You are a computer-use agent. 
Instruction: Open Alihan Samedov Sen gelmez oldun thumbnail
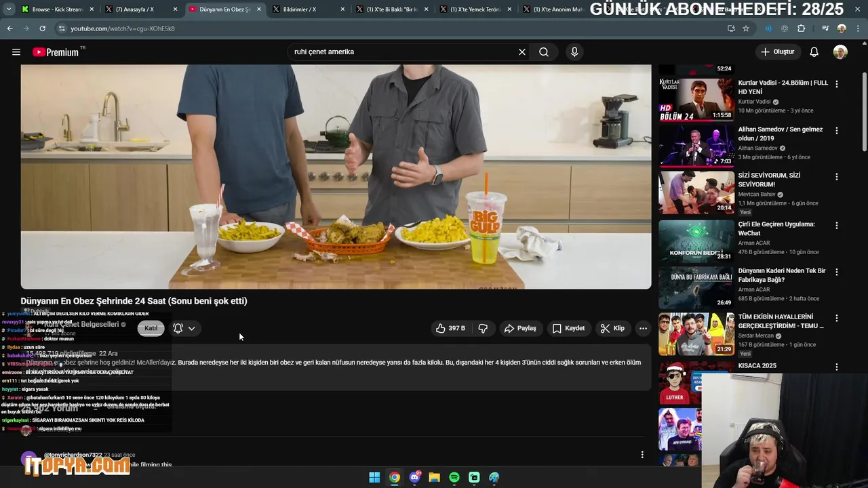[696, 145]
